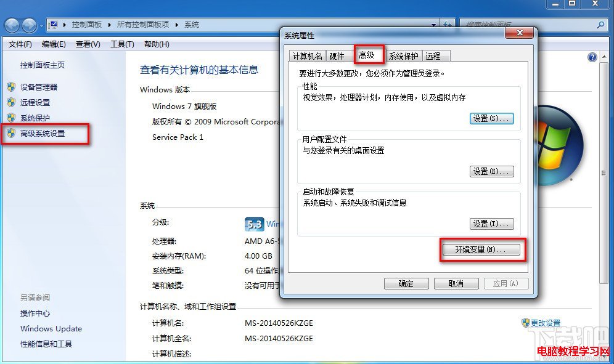The width and height of the screenshot is (614, 364).
Task: Click the Device Manager shield icon
Action: [x=11, y=87]
